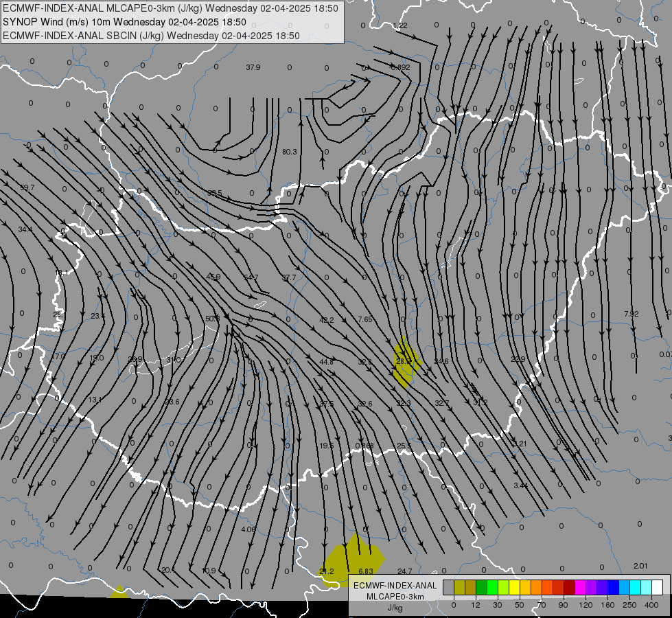Screen dimensions: 672x618
Task: Choose the yellow-green legend swatch
Action: click(x=504, y=587)
